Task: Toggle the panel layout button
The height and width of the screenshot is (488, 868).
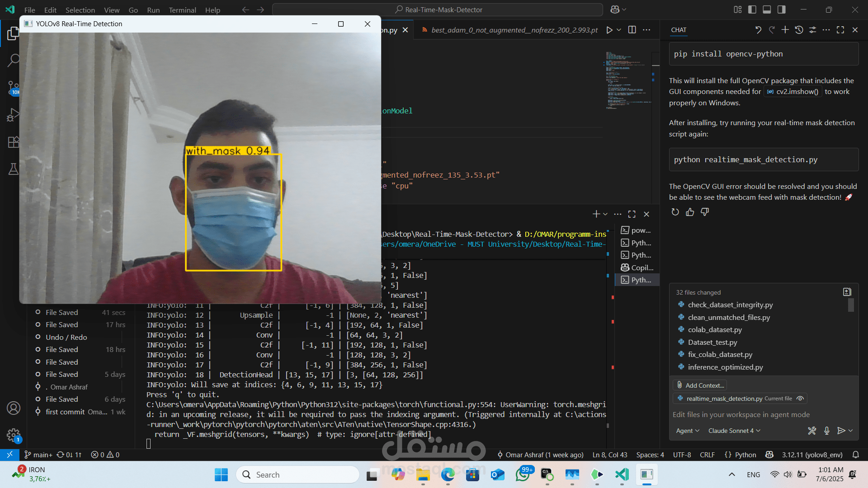Action: pos(767,9)
